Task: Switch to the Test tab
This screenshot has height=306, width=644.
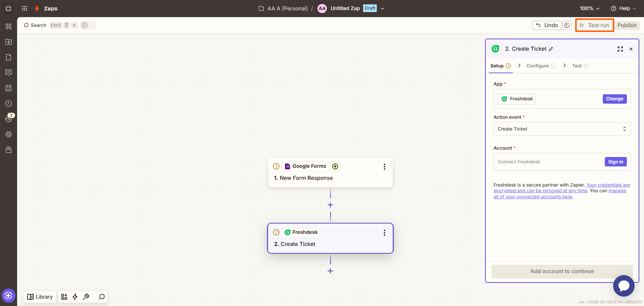Action: [577, 66]
